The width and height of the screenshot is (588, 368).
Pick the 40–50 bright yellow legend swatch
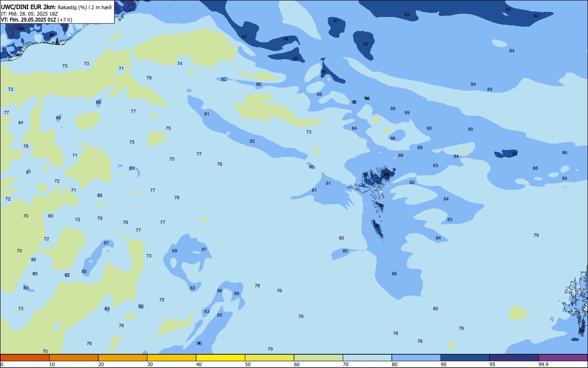pyautogui.click(x=220, y=357)
